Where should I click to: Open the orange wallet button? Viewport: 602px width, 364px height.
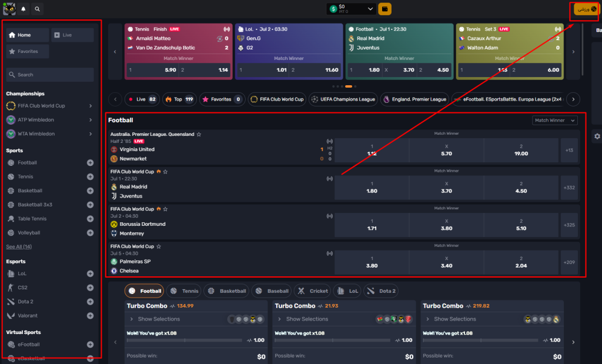point(384,9)
